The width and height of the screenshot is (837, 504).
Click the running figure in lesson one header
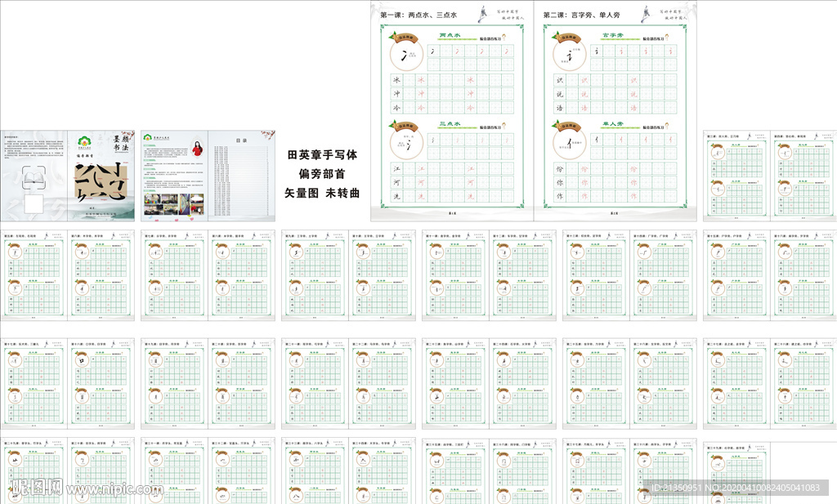pyautogui.click(x=483, y=14)
